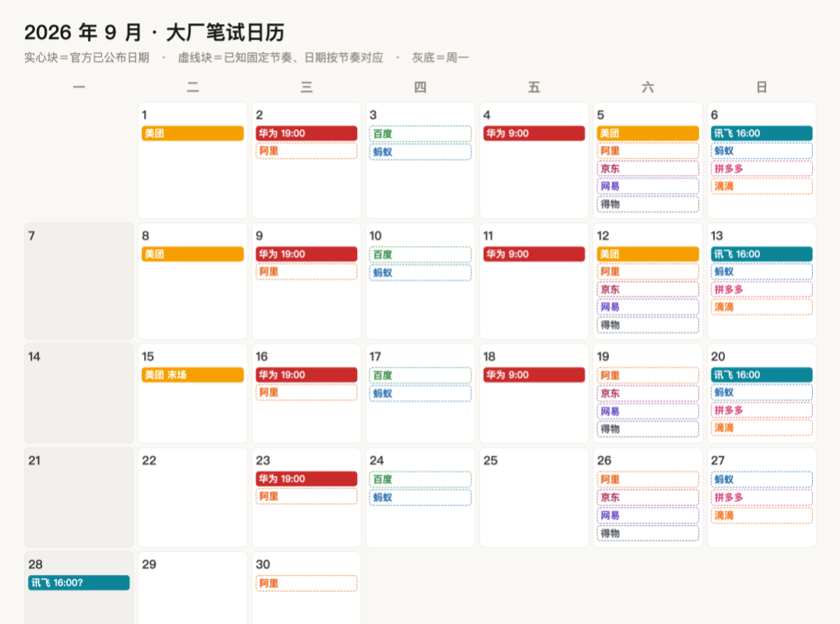
Task: Open the 讯飞 16:00 event on September 6
Action: (x=761, y=133)
